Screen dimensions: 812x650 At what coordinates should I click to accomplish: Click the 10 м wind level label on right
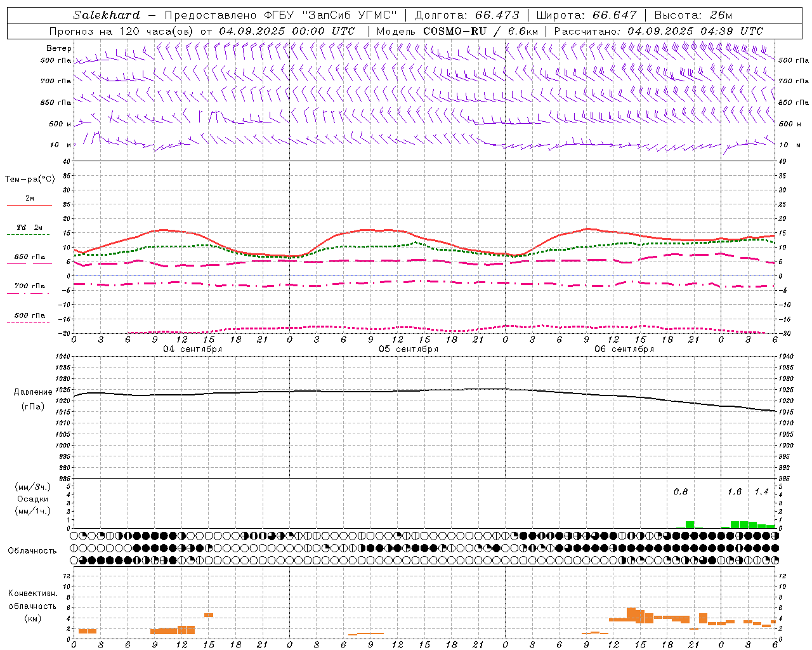pos(790,145)
